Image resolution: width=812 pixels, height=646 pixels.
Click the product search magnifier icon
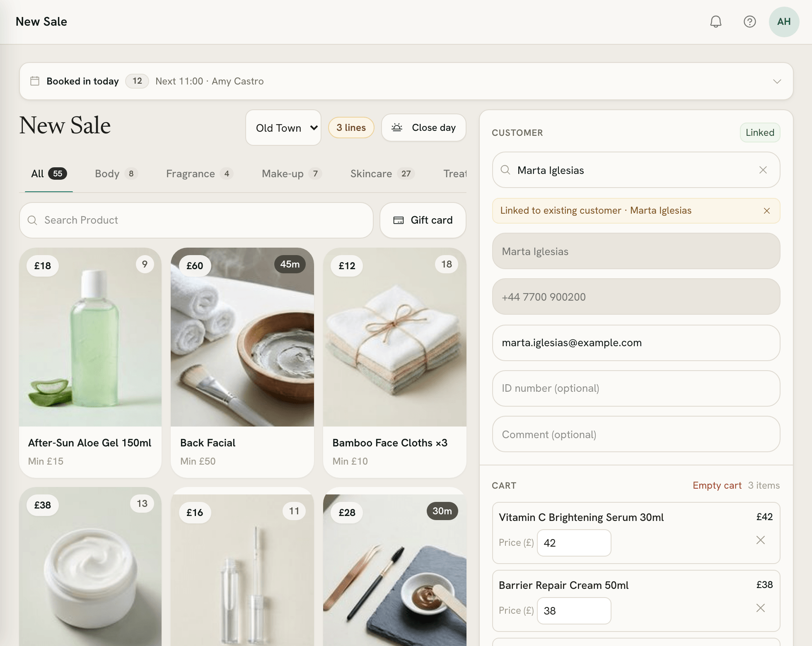tap(32, 220)
